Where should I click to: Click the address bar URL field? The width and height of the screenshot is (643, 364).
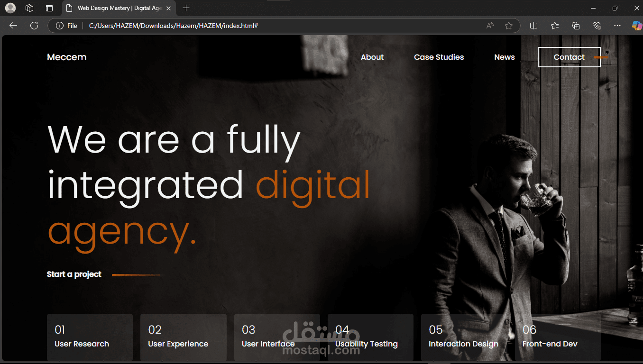[285, 26]
